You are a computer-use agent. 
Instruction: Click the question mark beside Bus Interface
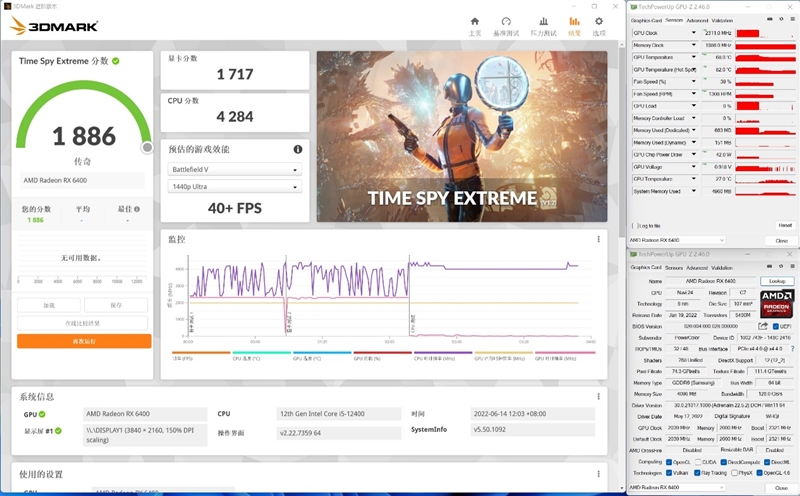click(792, 349)
